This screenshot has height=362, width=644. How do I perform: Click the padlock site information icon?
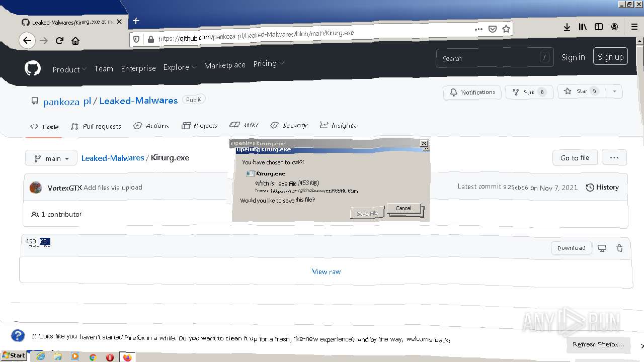click(x=150, y=39)
